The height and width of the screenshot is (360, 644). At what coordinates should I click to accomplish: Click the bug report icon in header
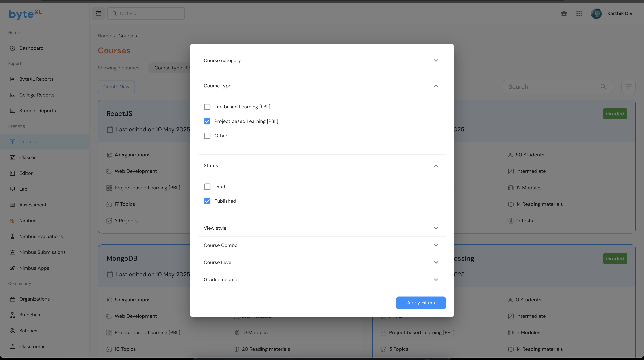point(564,13)
